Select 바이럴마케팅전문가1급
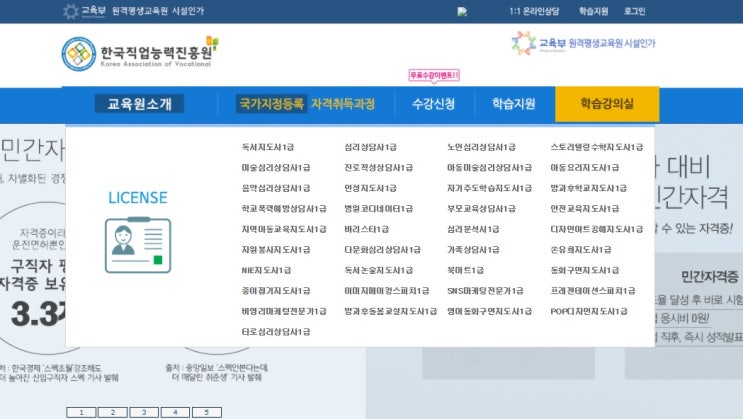 click(x=284, y=311)
